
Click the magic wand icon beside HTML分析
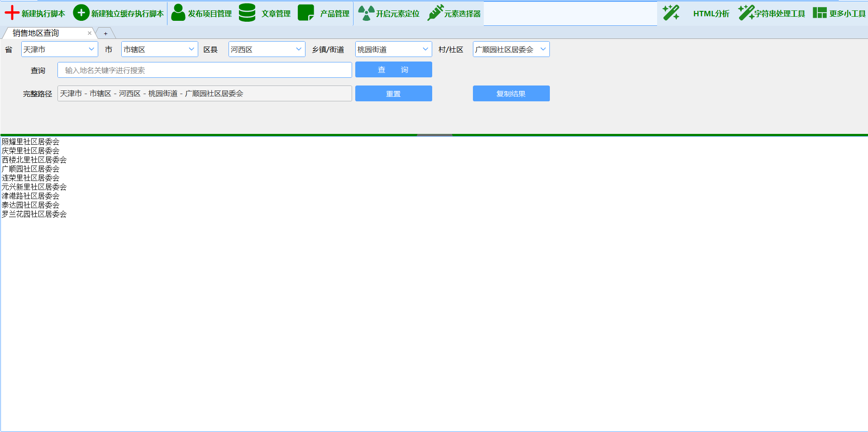pyautogui.click(x=671, y=13)
